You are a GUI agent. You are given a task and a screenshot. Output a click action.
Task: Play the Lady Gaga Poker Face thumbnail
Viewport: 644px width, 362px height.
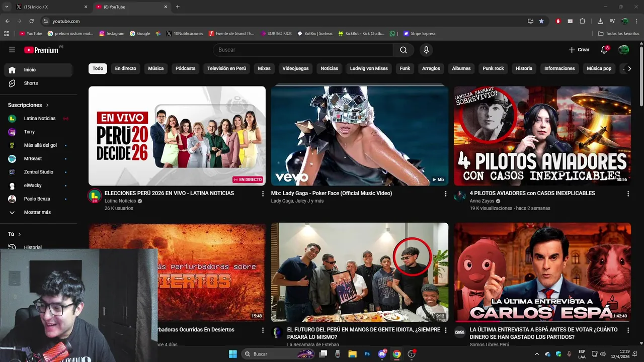360,136
